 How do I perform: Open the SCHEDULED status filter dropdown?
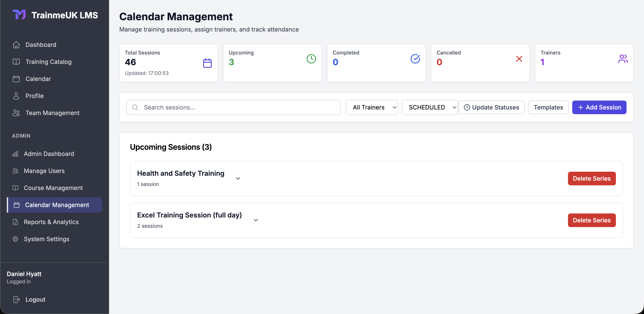[x=430, y=107]
